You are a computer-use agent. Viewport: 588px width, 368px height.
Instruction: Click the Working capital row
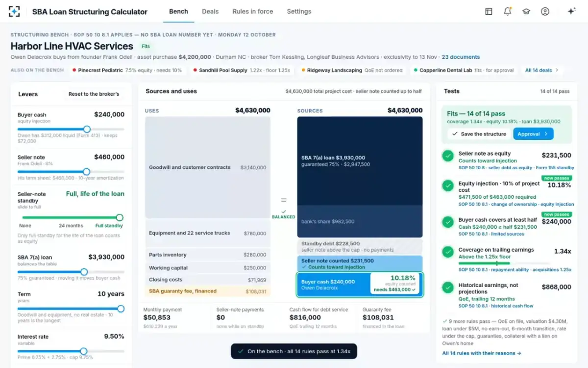207,268
